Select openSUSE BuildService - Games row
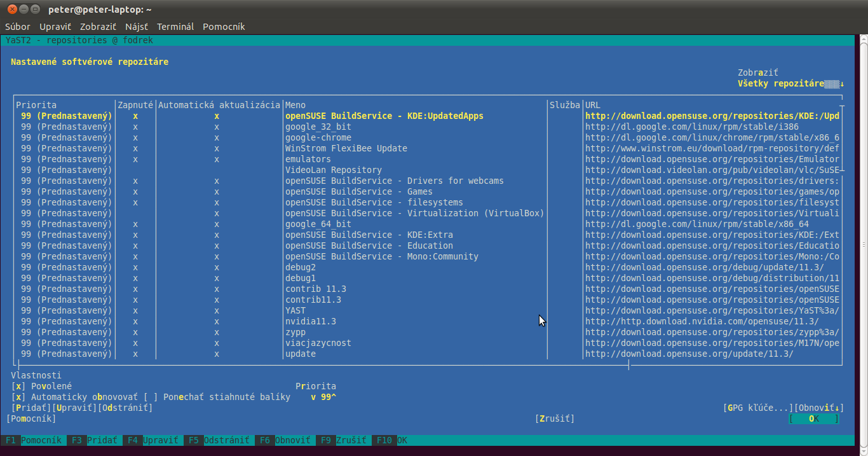Image resolution: width=868 pixels, height=456 pixels. click(x=428, y=191)
